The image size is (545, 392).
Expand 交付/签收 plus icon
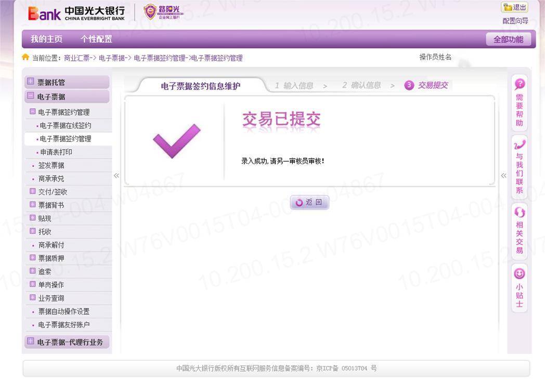[33, 191]
